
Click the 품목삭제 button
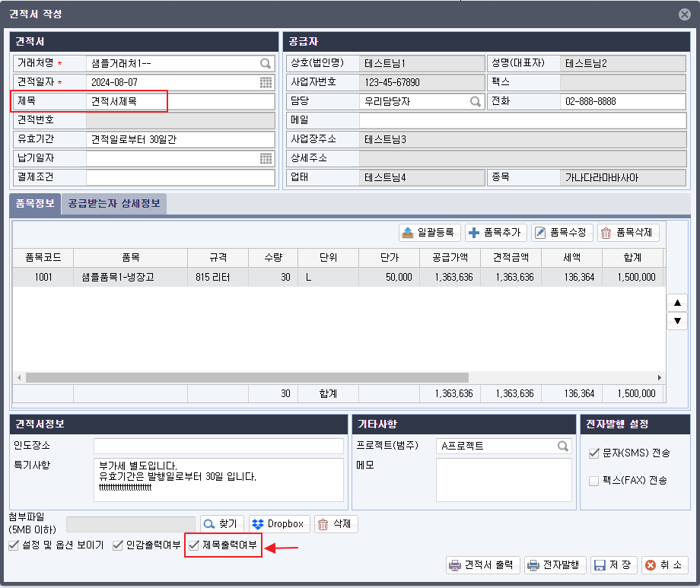[628, 233]
